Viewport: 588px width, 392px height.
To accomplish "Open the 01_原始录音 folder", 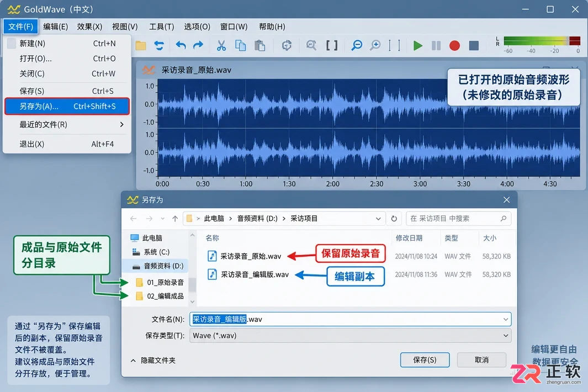I will [160, 282].
